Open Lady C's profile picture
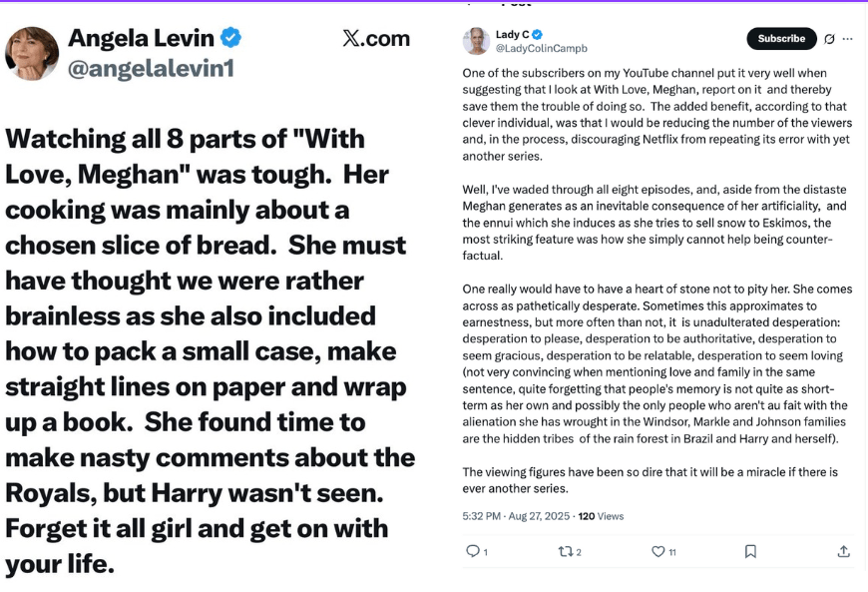Screen dimensions: 868x592 pyautogui.click(x=476, y=41)
